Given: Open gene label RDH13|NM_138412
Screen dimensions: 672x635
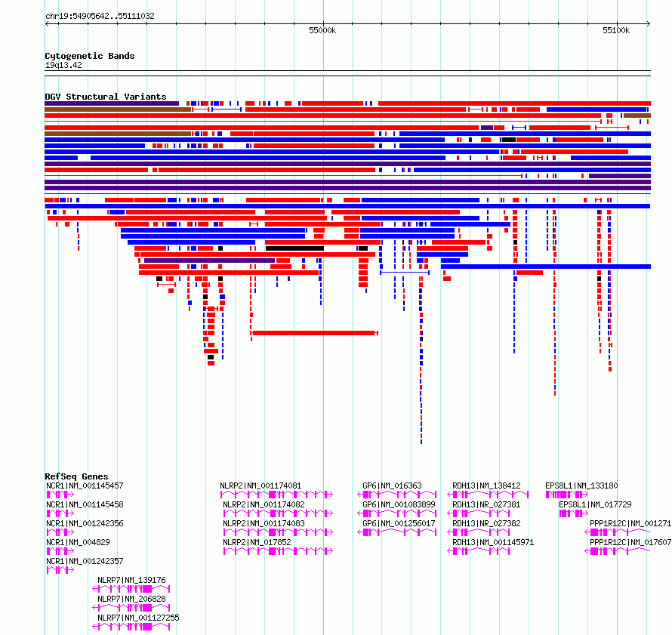Looking at the screenshot, I should (x=486, y=485).
